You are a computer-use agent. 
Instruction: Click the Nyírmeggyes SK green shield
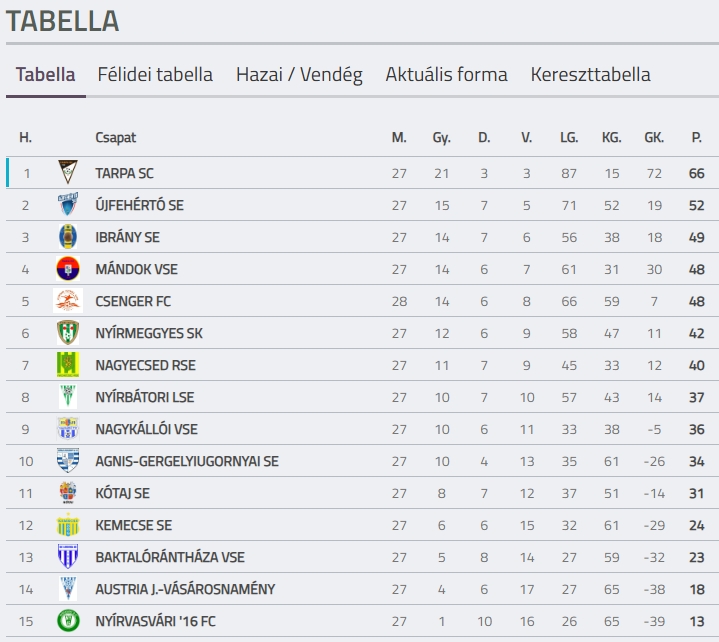pos(68,333)
